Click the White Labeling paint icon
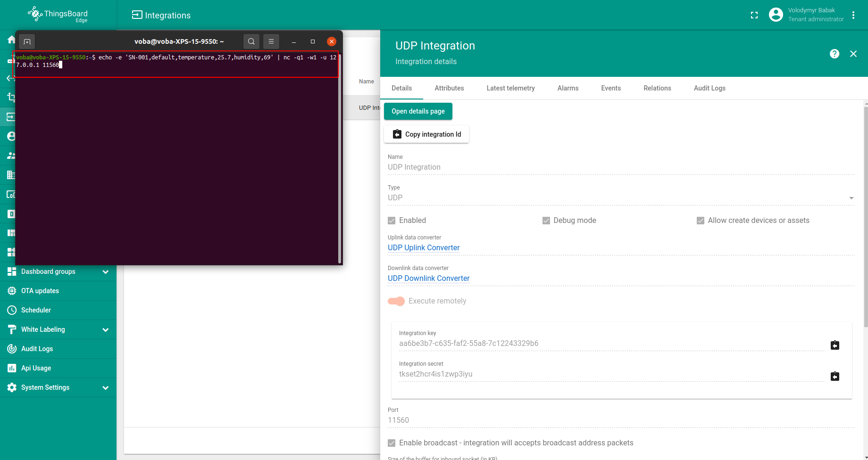The width and height of the screenshot is (868, 460). [12, 329]
